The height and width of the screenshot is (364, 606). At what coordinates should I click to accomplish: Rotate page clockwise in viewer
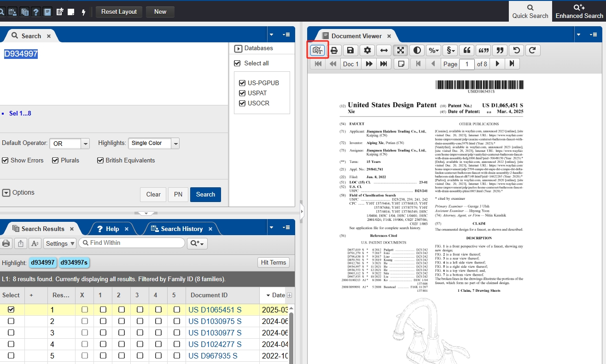[x=533, y=51]
